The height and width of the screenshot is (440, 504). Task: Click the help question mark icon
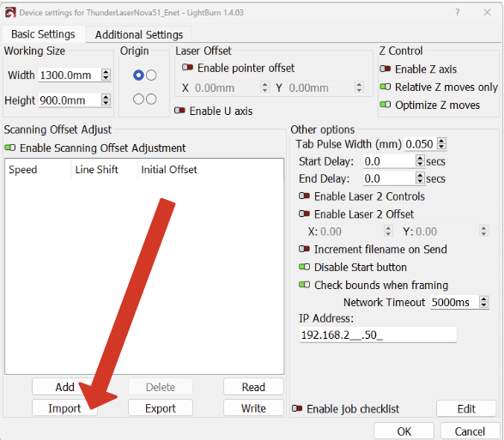[457, 13]
